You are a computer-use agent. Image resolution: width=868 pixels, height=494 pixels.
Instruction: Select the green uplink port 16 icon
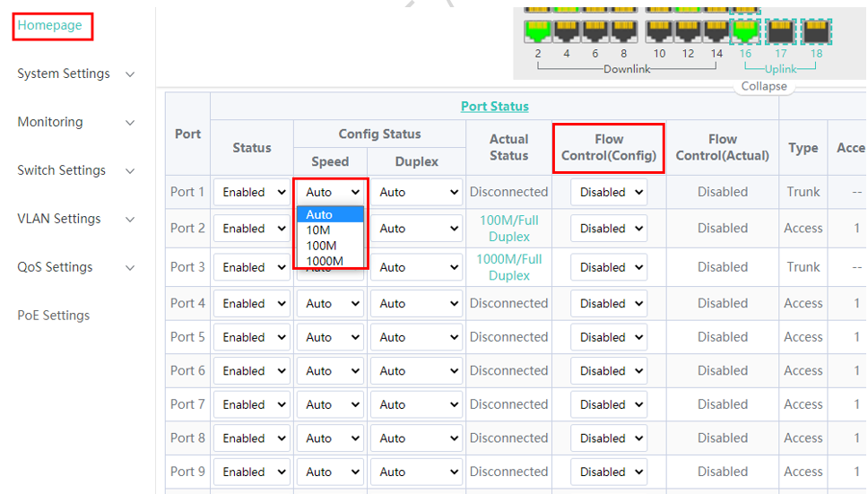745,31
